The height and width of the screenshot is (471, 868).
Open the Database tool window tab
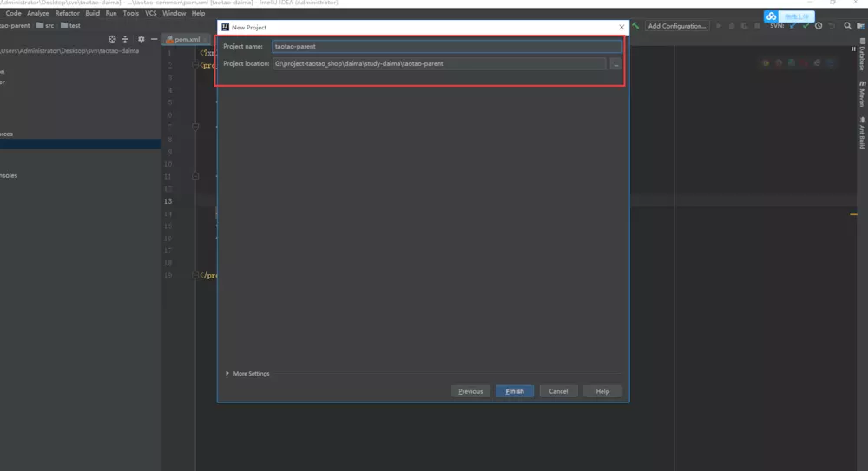(862, 55)
